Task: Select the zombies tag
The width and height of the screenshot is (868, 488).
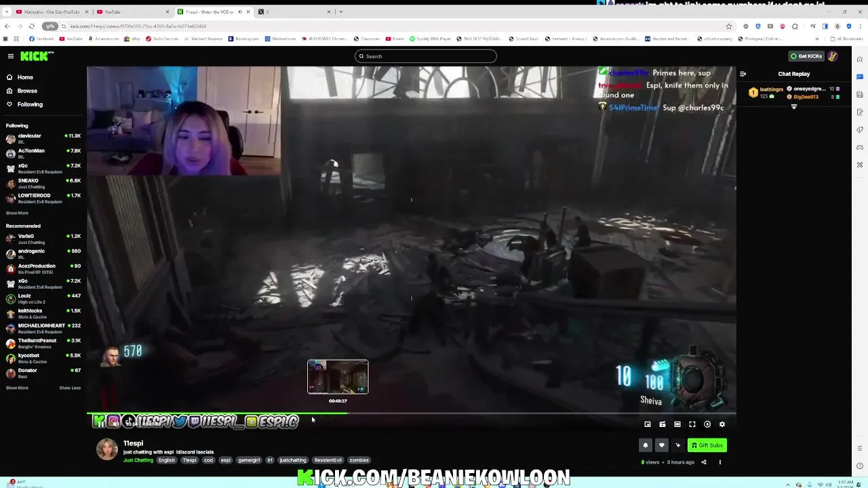Action: [359, 460]
